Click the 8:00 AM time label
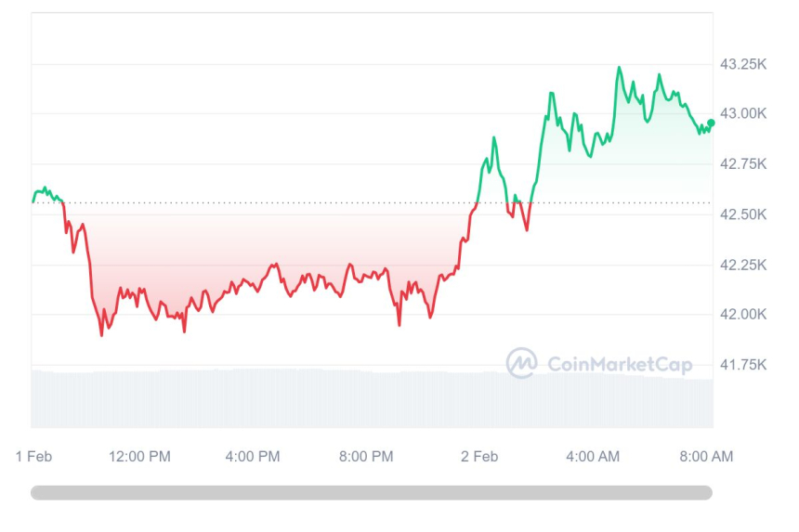 pyautogui.click(x=706, y=456)
